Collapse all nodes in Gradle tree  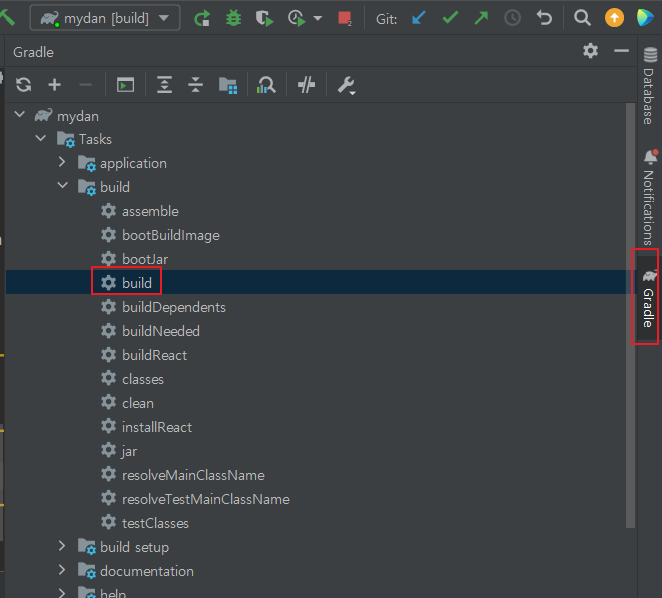coord(195,85)
